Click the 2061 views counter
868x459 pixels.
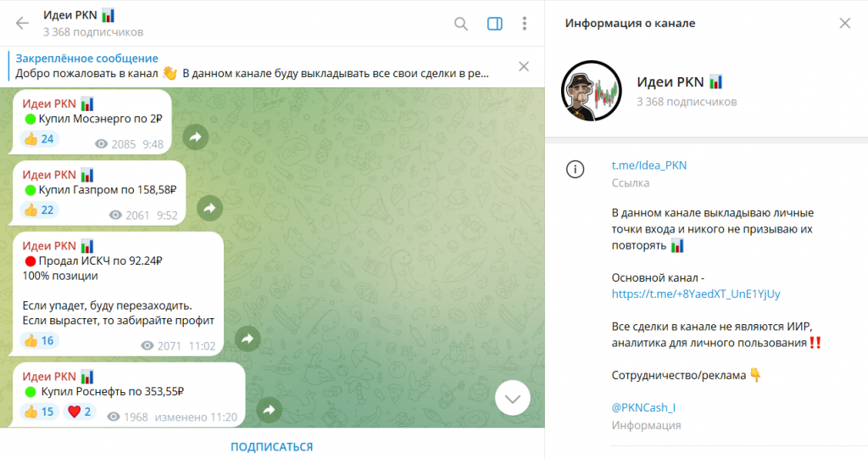tap(129, 216)
